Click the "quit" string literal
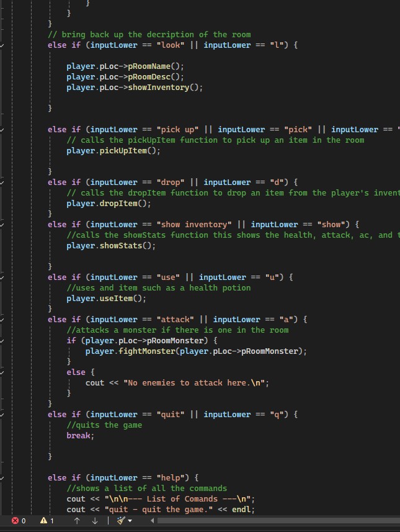 170,415
